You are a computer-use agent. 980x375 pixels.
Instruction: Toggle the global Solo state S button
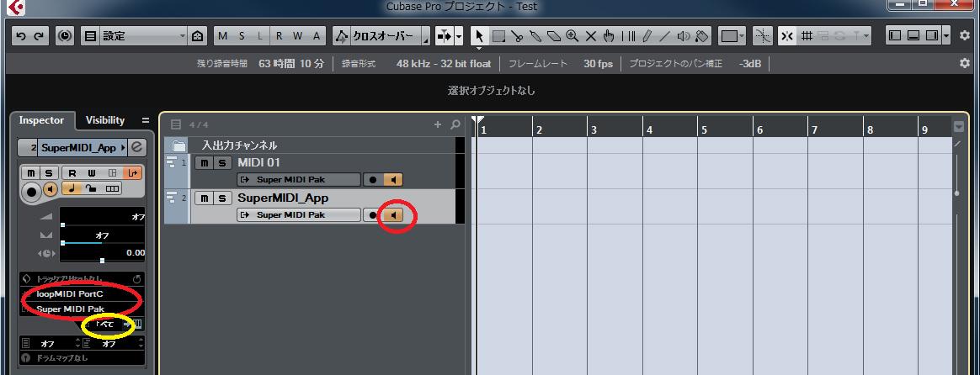click(x=242, y=36)
